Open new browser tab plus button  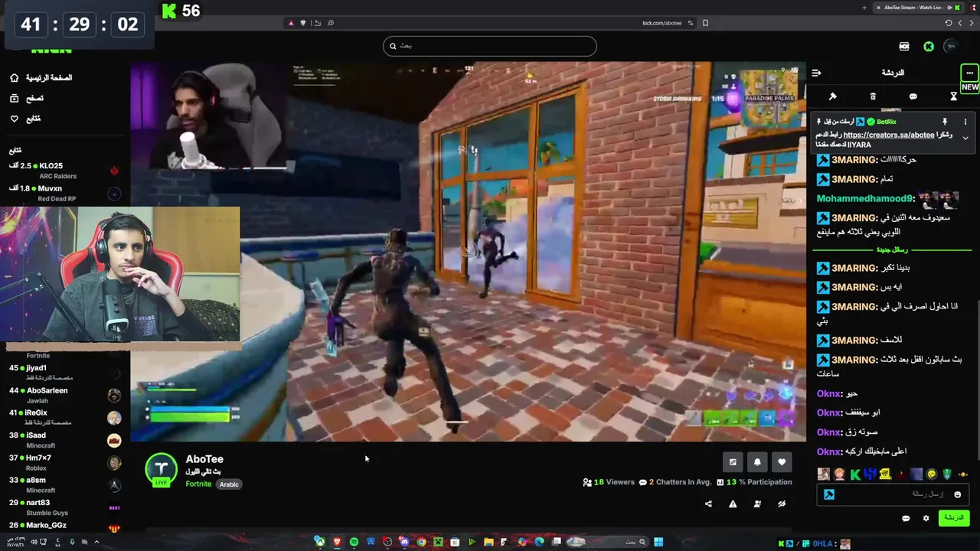[x=864, y=8]
